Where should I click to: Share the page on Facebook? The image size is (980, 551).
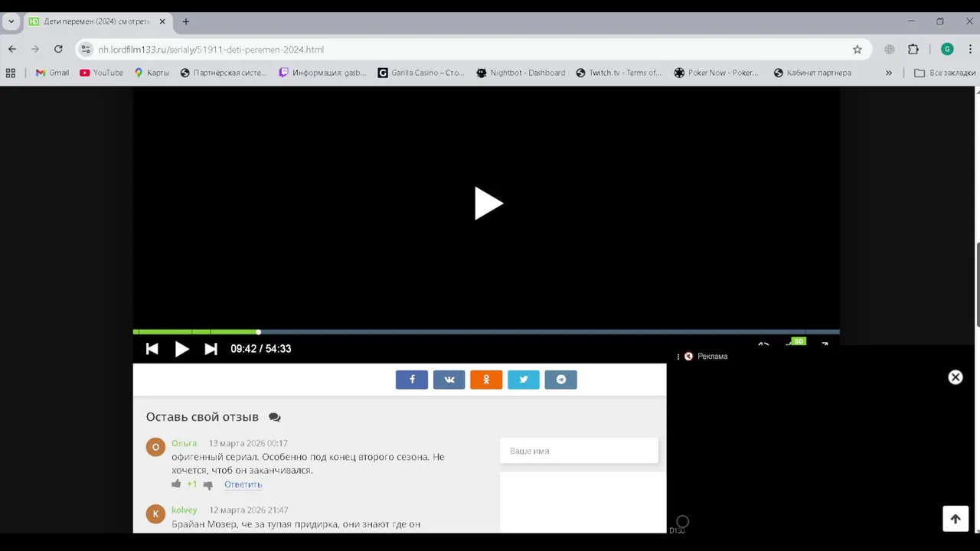click(412, 380)
